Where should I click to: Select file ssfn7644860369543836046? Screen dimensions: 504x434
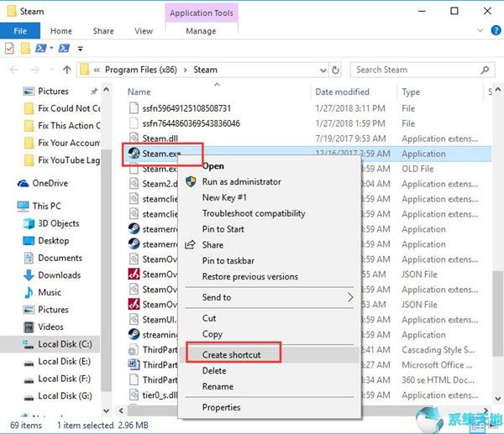191,123
